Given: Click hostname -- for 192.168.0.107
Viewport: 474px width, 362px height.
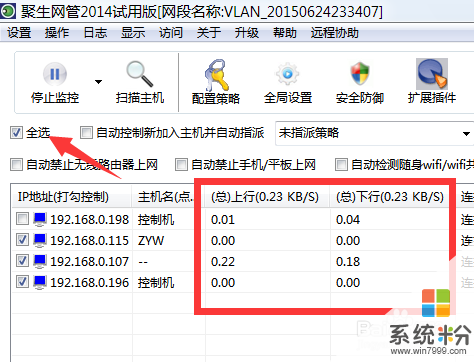Looking at the screenshot, I should tap(143, 262).
